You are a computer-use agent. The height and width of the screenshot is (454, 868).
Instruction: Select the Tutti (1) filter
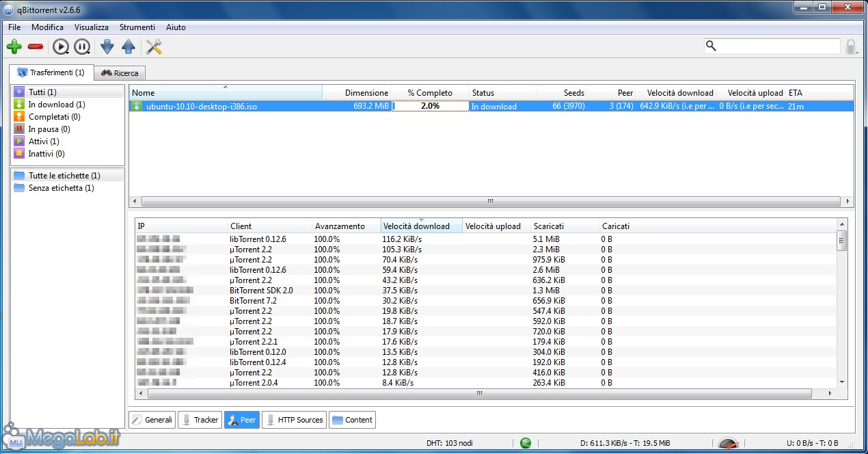click(x=68, y=92)
